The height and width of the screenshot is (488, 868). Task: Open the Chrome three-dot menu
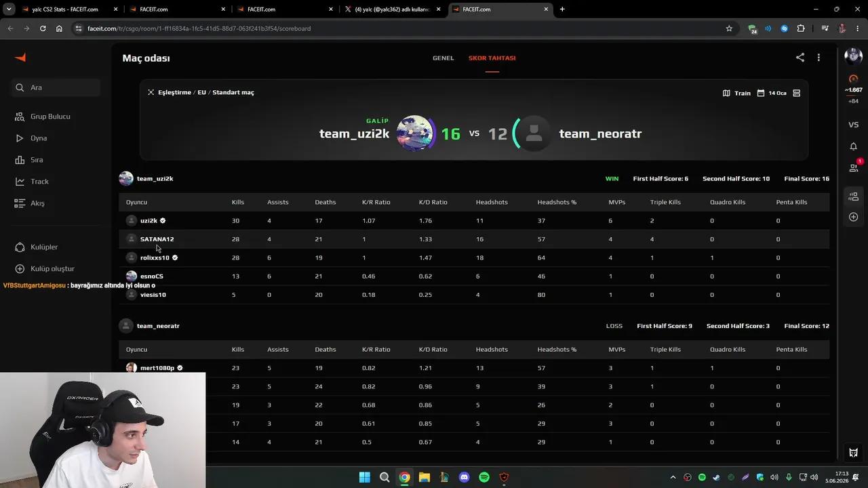(858, 28)
